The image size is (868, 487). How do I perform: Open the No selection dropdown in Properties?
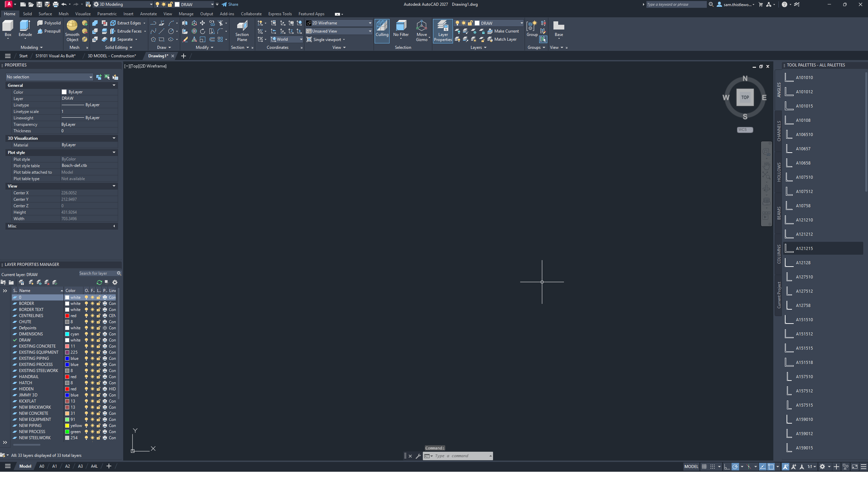pyautogui.click(x=50, y=77)
